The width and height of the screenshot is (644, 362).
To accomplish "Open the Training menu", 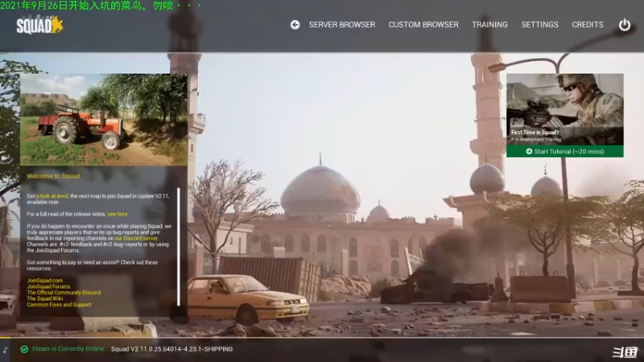I will pyautogui.click(x=489, y=25).
